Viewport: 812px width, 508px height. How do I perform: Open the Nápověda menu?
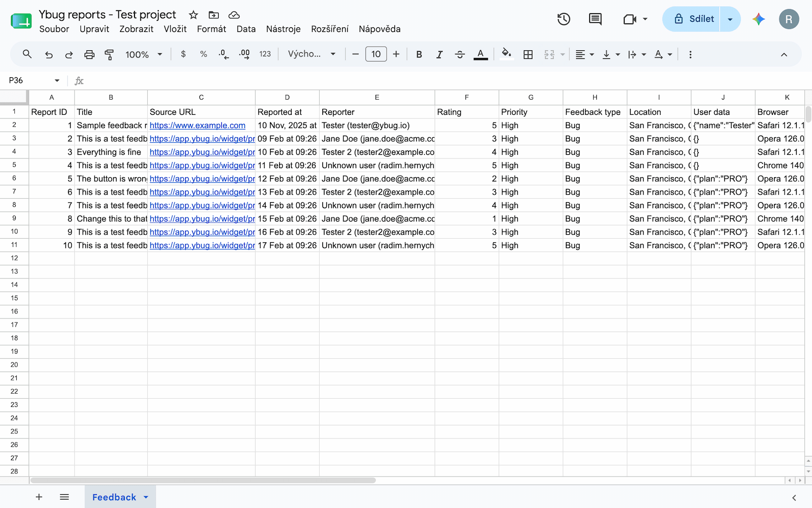(380, 29)
